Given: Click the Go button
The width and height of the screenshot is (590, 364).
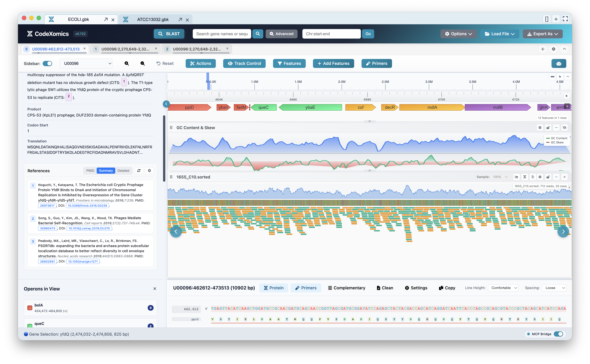Looking at the screenshot, I should [x=368, y=34].
